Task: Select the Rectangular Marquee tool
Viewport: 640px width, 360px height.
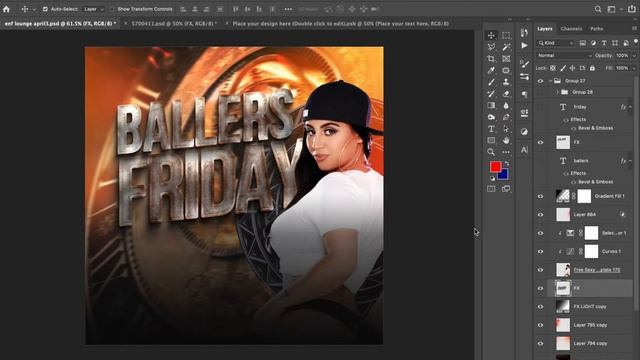Action: click(x=506, y=36)
